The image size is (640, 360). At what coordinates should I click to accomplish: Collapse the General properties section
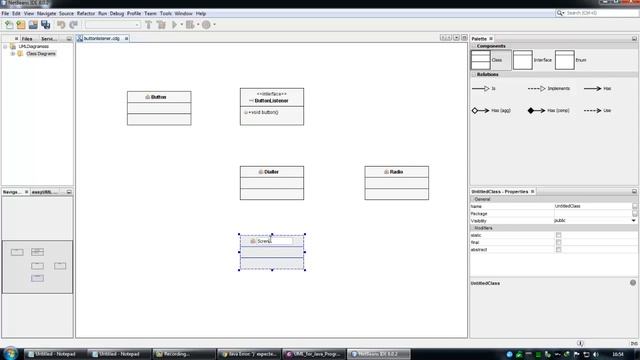point(473,199)
